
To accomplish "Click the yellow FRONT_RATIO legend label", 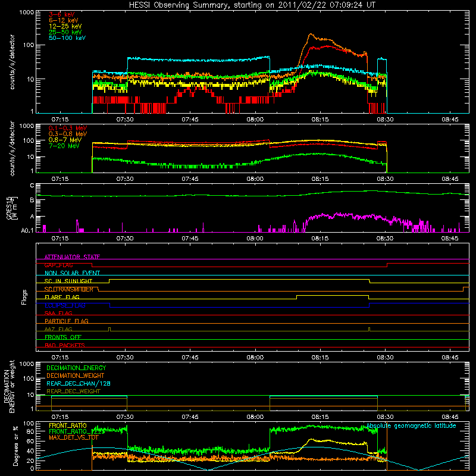I will click(68, 425).
